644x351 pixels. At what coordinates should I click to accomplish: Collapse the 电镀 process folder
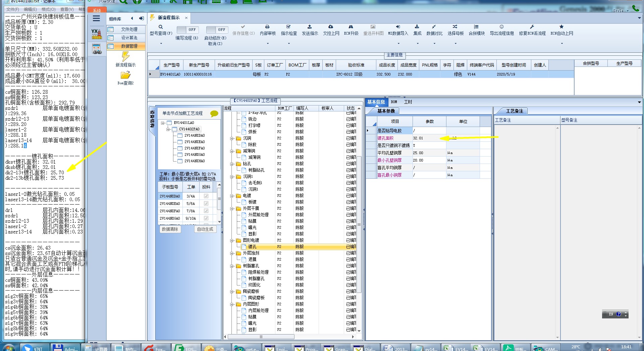click(x=232, y=196)
